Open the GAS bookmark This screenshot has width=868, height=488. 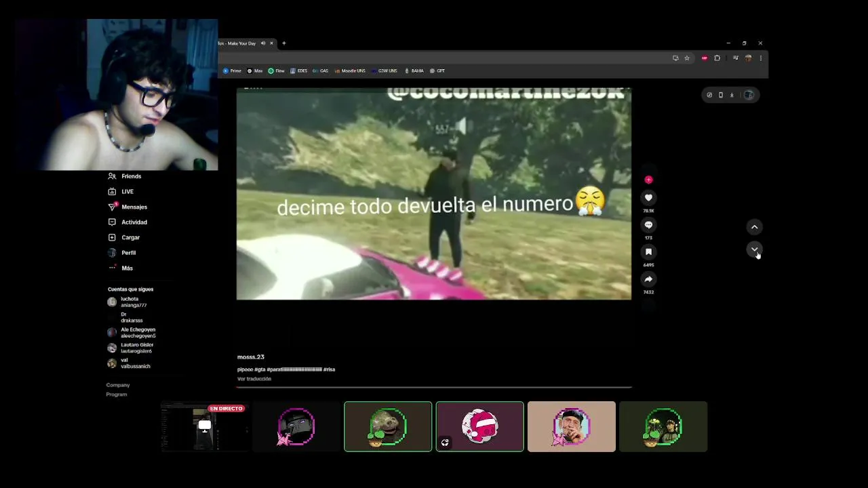(x=320, y=70)
